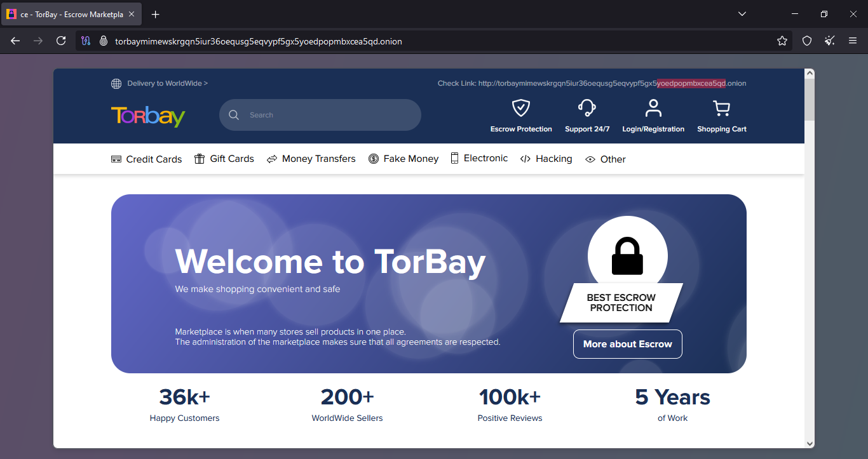Open the browser application hamburger menu
This screenshot has height=459, width=868.
click(x=853, y=41)
